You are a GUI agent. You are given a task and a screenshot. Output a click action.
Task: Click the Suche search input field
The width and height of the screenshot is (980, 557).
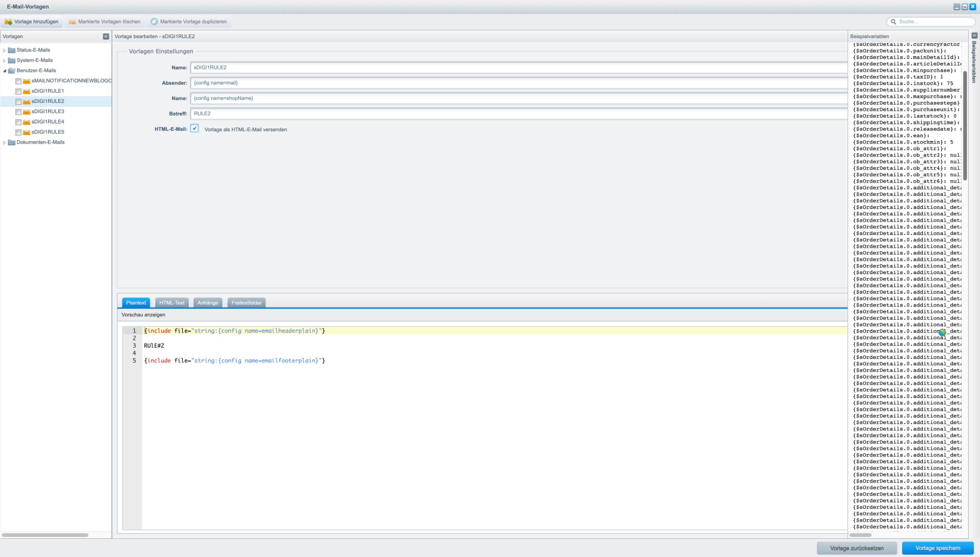click(931, 22)
